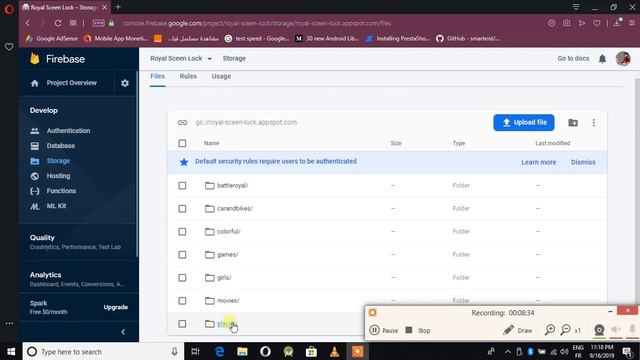Image resolution: width=640 pixels, height=360 pixels.
Task: Sort files by the Name column header
Action: [x=211, y=143]
